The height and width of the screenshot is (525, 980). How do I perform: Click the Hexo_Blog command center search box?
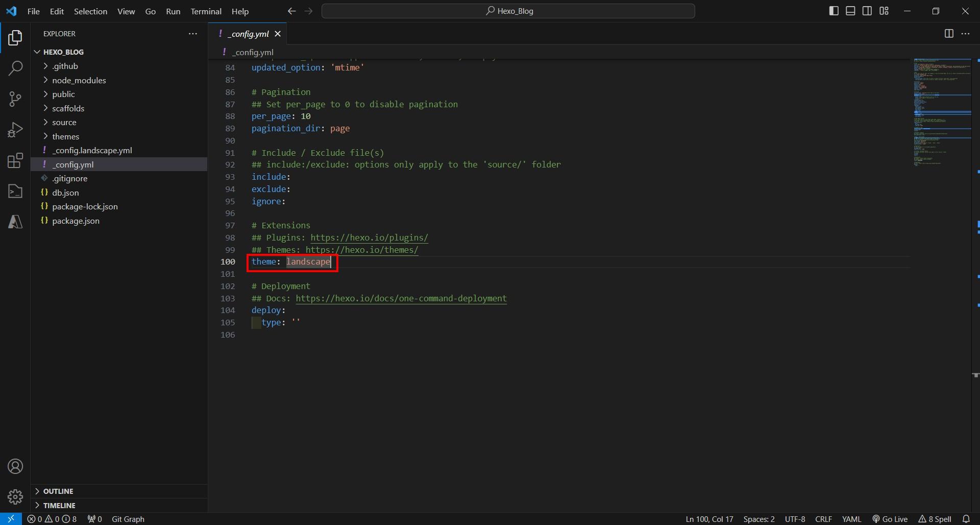point(508,11)
